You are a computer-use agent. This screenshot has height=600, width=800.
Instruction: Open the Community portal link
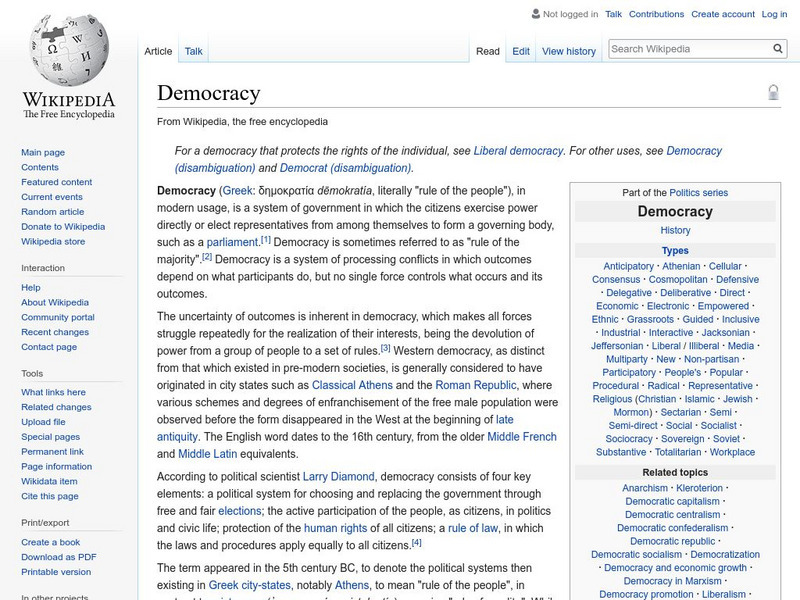pyautogui.click(x=58, y=317)
